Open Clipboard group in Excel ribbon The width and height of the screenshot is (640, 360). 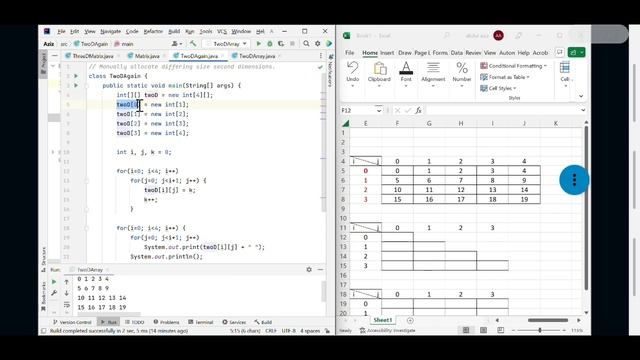pyautogui.click(x=379, y=73)
